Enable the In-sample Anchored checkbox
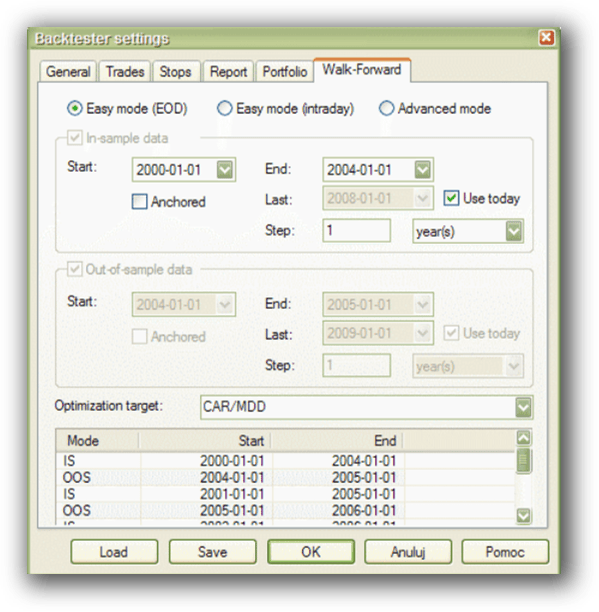599x612 pixels. pyautogui.click(x=140, y=202)
